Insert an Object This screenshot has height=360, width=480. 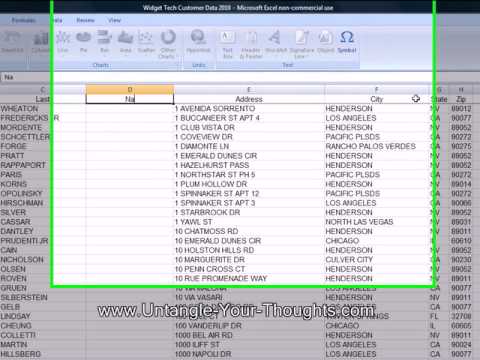(x=325, y=42)
